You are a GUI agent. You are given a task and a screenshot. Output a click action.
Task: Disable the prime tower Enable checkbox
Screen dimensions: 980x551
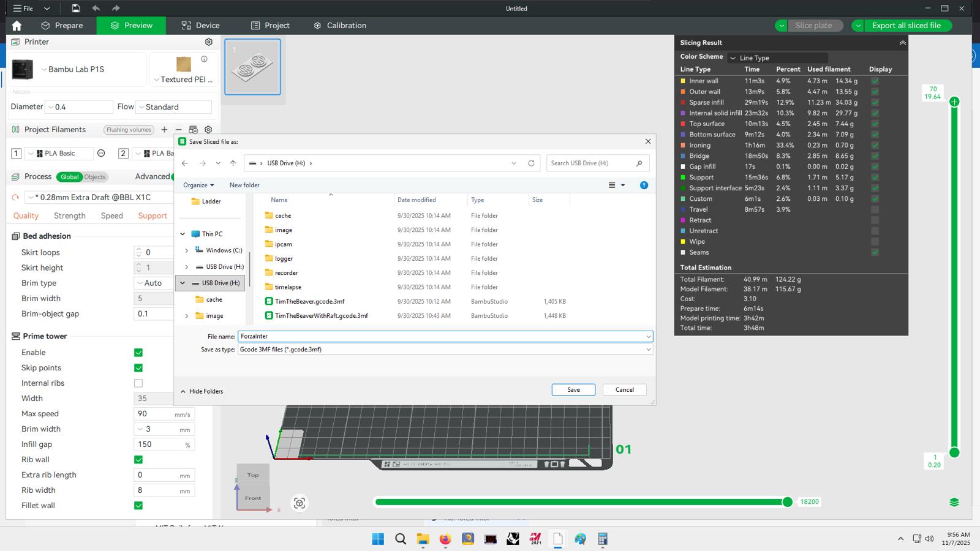click(x=138, y=353)
